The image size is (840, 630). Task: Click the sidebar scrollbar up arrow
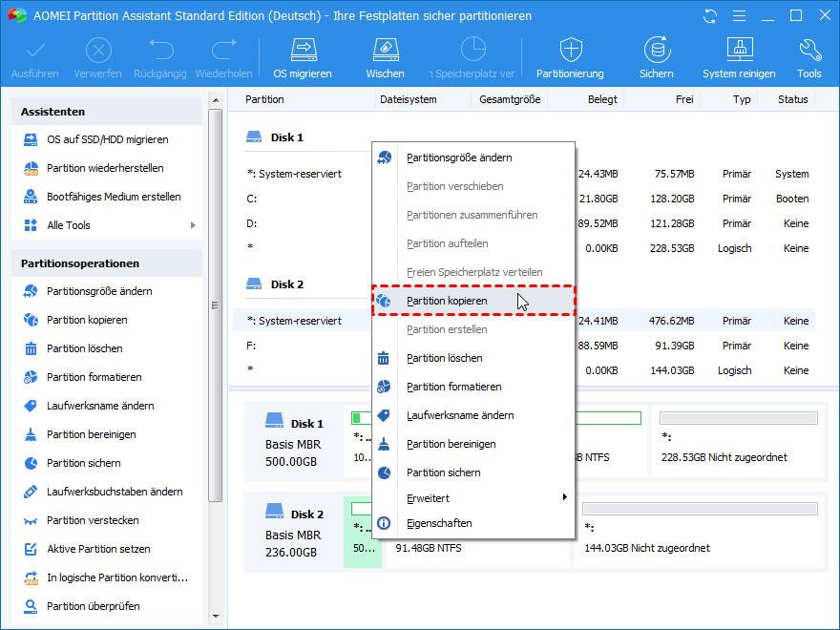tap(216, 100)
